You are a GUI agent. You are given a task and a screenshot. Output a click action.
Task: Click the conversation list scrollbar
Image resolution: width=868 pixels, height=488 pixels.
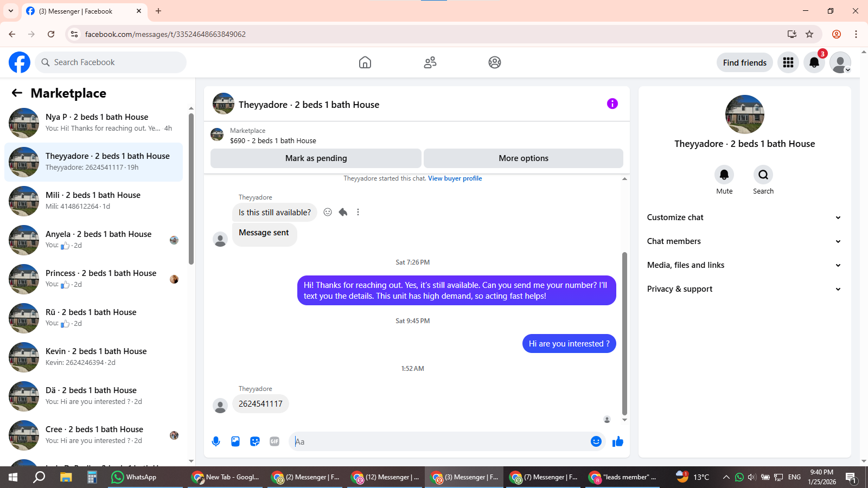pyautogui.click(x=191, y=189)
